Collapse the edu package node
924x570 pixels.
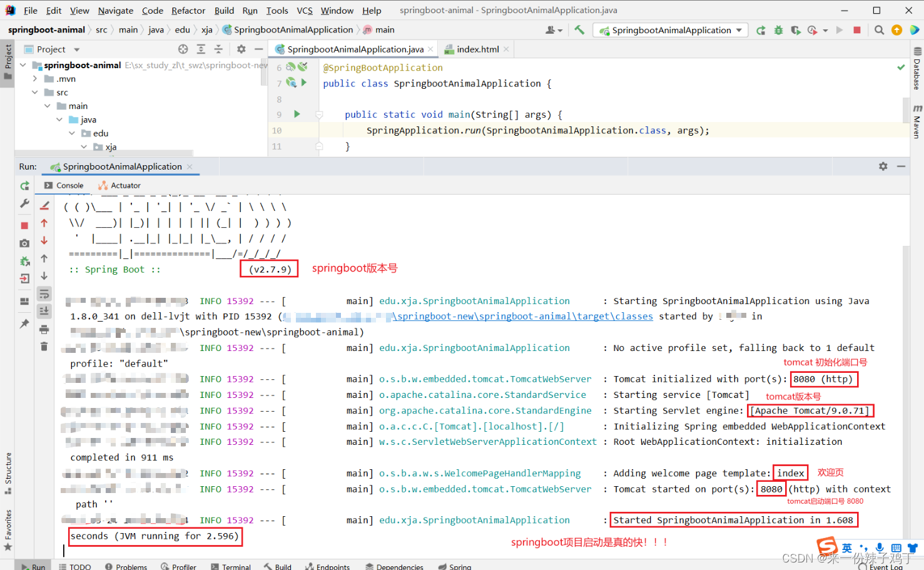click(72, 133)
